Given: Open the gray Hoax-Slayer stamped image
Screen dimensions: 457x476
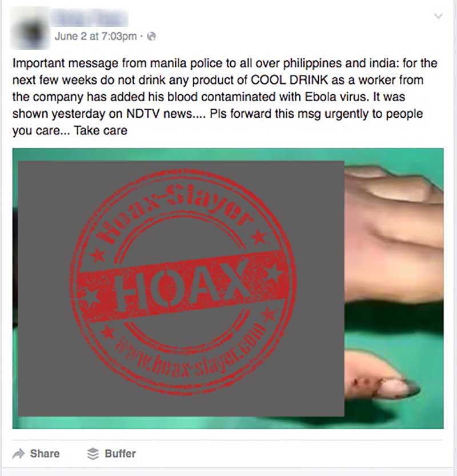Looking at the screenshot, I should pos(181,289).
